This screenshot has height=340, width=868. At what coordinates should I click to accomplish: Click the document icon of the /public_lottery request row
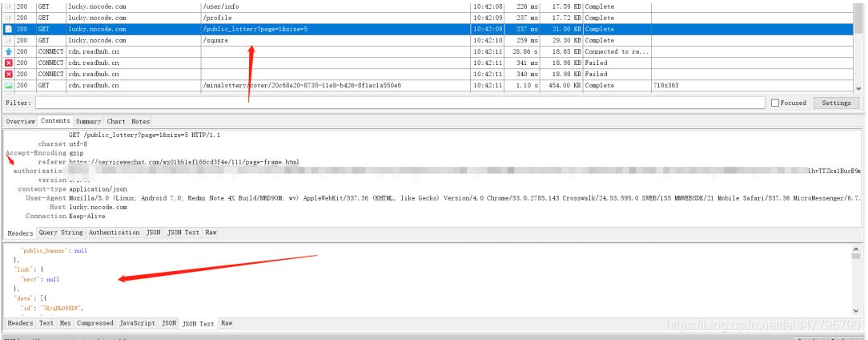click(x=8, y=29)
